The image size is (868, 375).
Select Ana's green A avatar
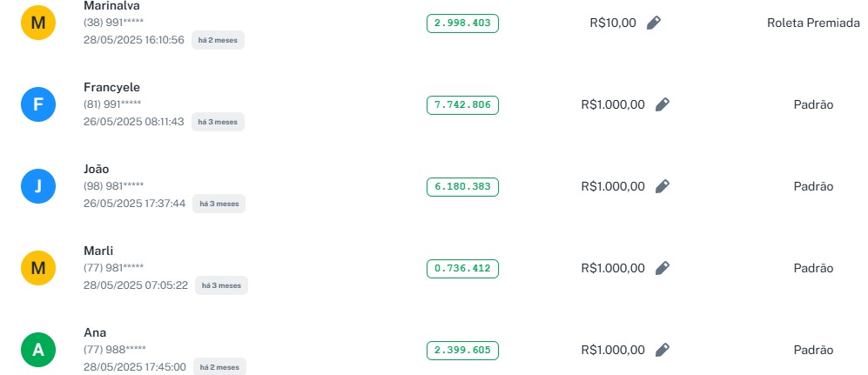click(38, 351)
